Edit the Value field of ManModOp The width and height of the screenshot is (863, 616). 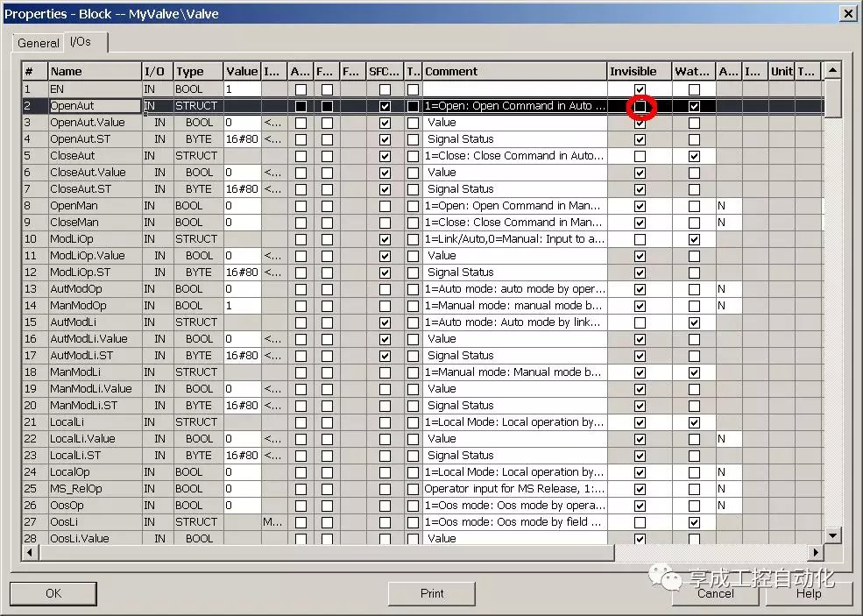click(242, 306)
